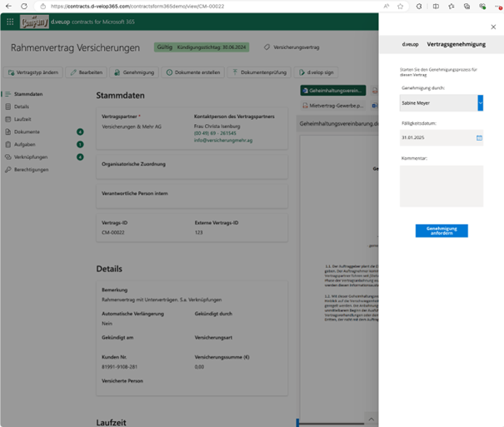The height and width of the screenshot is (427, 504).
Task: Open Mietvertrag-Gewerbe document tab
Action: 333,106
